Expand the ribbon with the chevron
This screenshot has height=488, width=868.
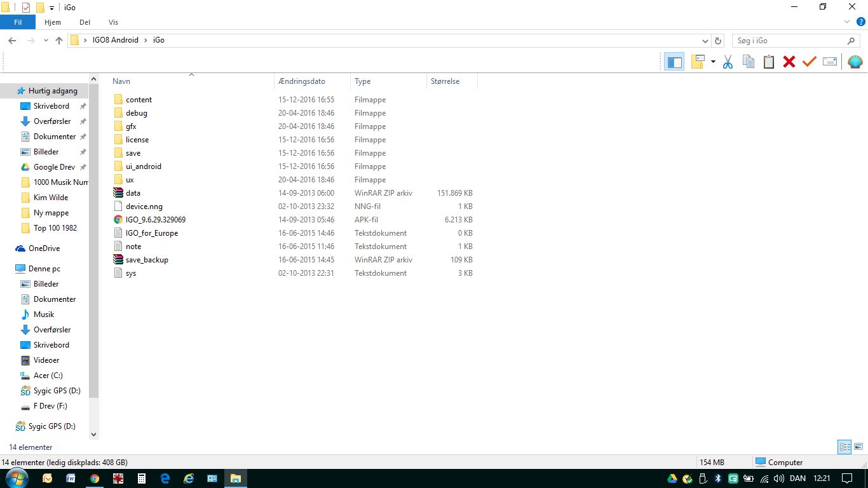coord(846,22)
